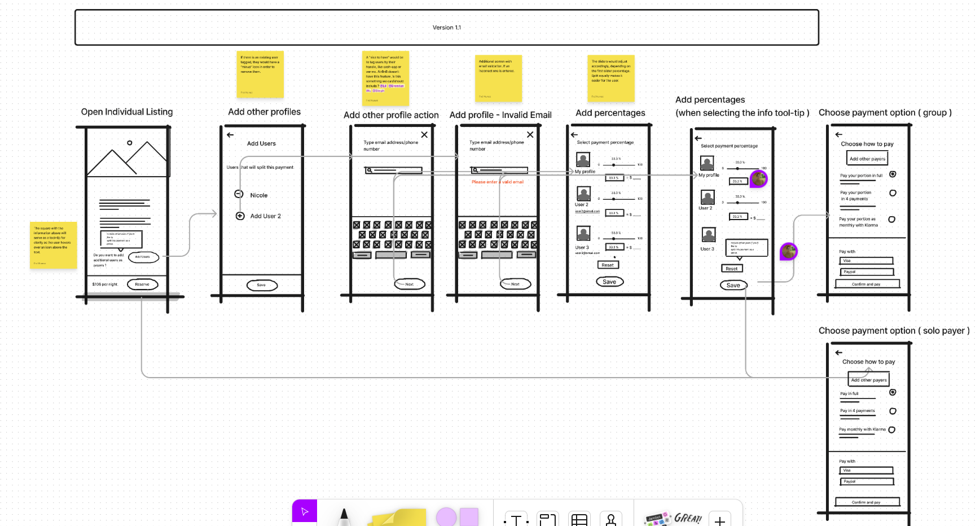Image resolution: width=980 pixels, height=526 pixels.
Task: Open the stickers and widgets tray
Action: 674,518
